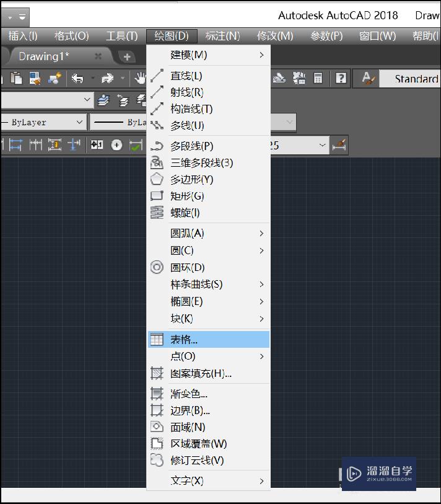Open Text Style manager icon
The height and width of the screenshot is (504, 441).
click(x=368, y=78)
